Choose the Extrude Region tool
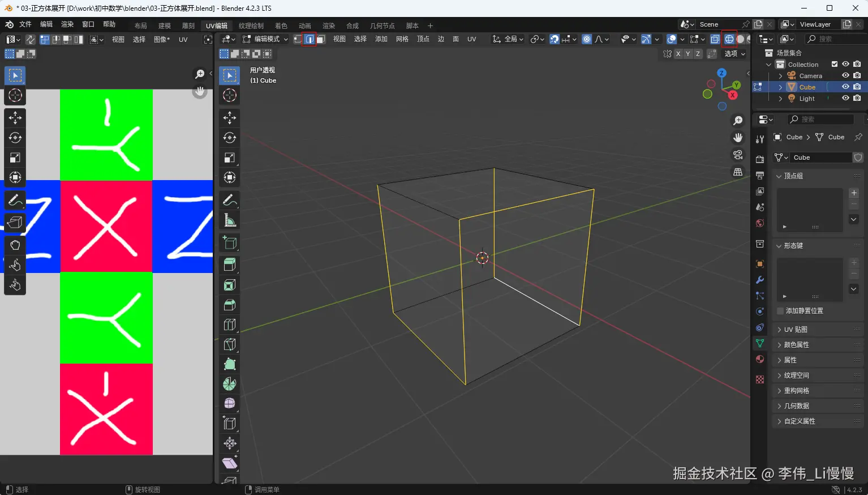 (230, 264)
